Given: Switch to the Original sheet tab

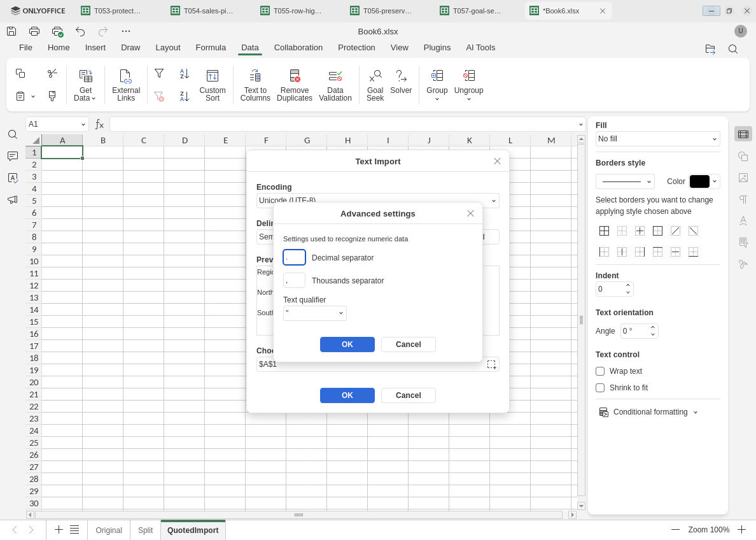Looking at the screenshot, I should pos(108,530).
